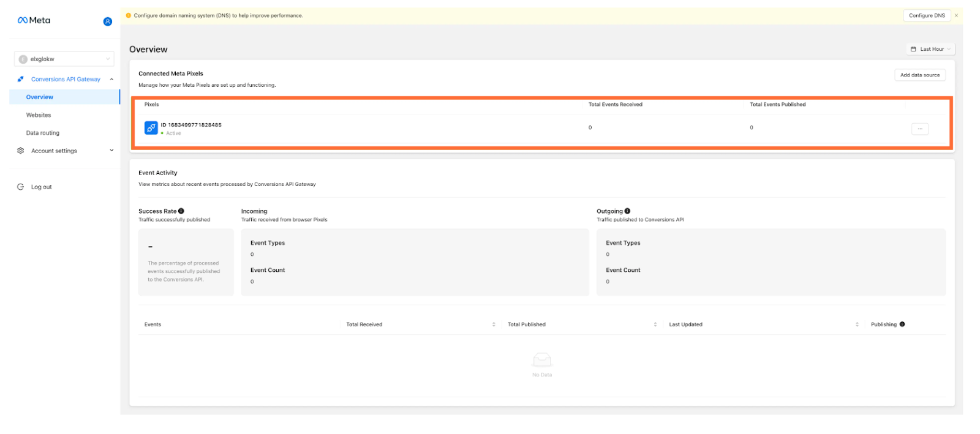The image size is (980, 434).
Task: Sort by Last Updated column
Action: pyautogui.click(x=857, y=324)
